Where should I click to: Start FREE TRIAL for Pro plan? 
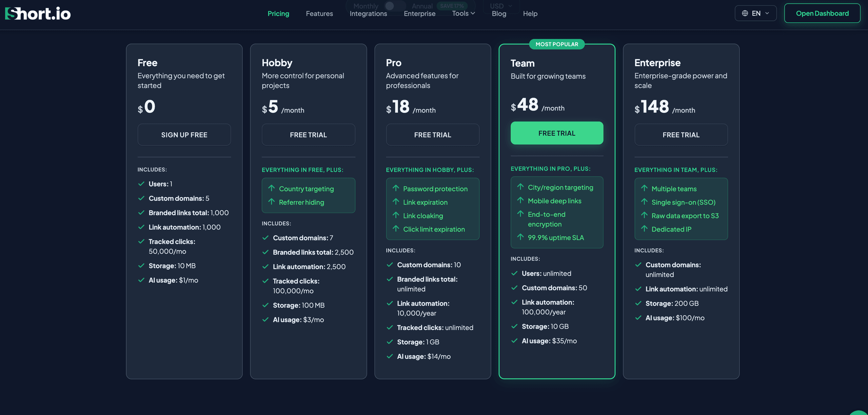click(433, 135)
